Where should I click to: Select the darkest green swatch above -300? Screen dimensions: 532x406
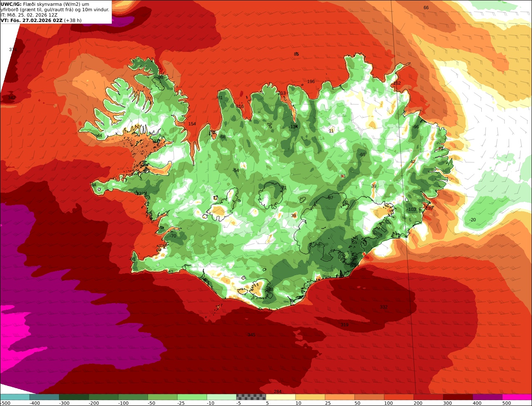(x=74, y=397)
